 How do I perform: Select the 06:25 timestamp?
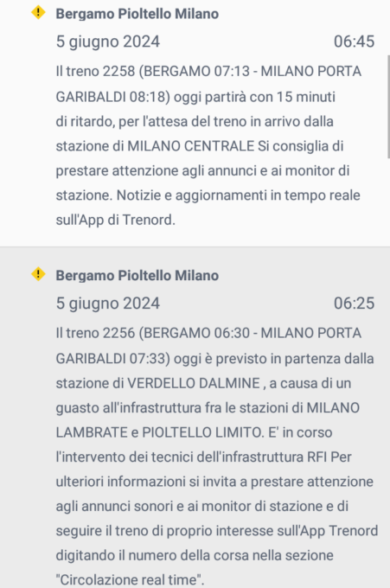pyautogui.click(x=354, y=303)
